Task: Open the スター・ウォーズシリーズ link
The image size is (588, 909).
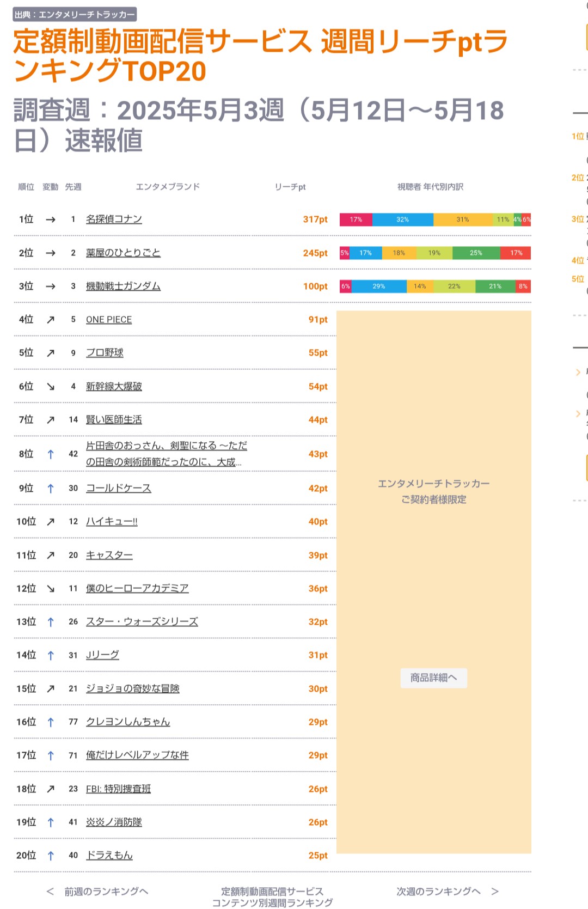Action: tap(142, 622)
